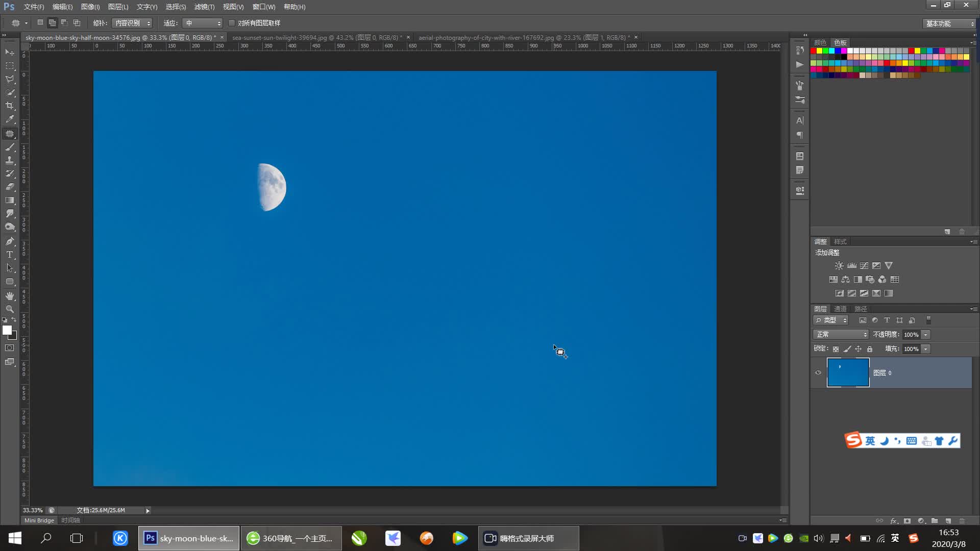Click the lock all layer icon
Image resolution: width=980 pixels, height=551 pixels.
click(870, 349)
